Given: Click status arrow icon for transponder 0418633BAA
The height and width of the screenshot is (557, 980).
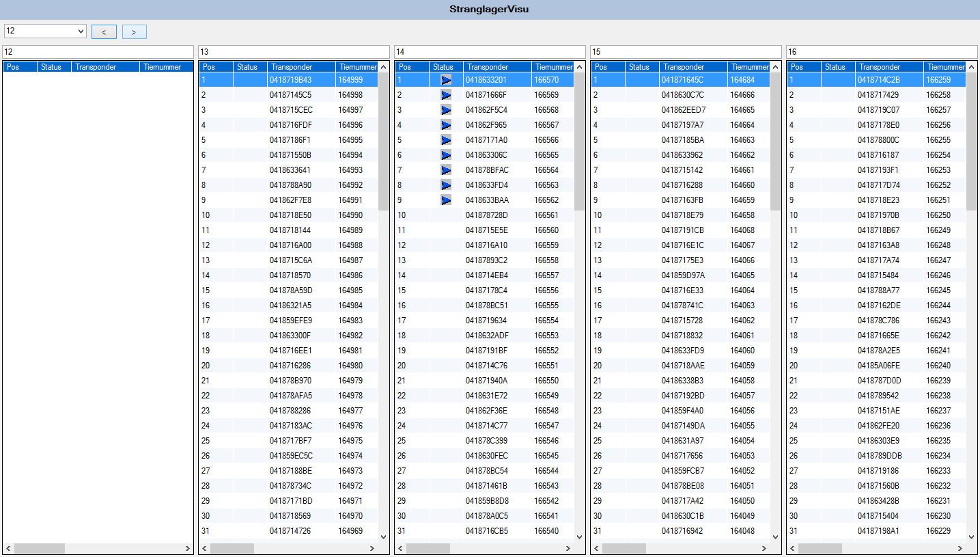Looking at the screenshot, I should coord(446,200).
